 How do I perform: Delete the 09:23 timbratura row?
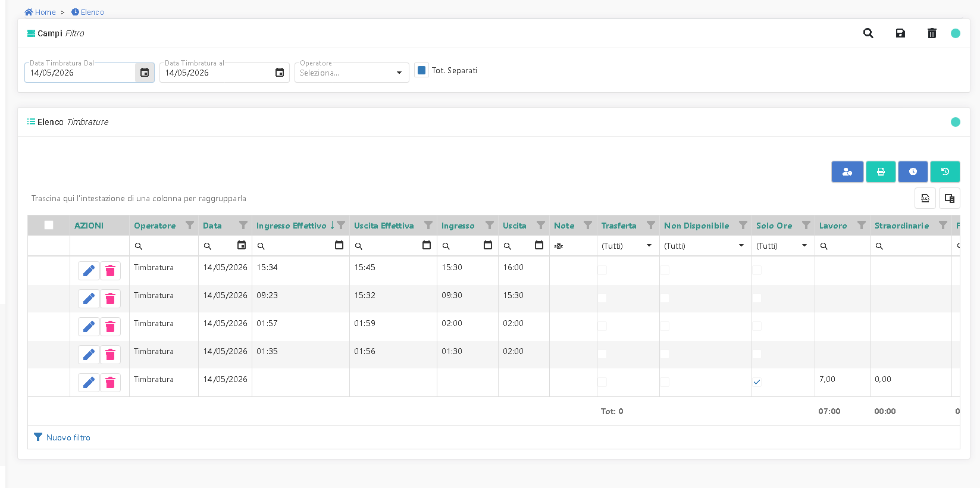(110, 299)
